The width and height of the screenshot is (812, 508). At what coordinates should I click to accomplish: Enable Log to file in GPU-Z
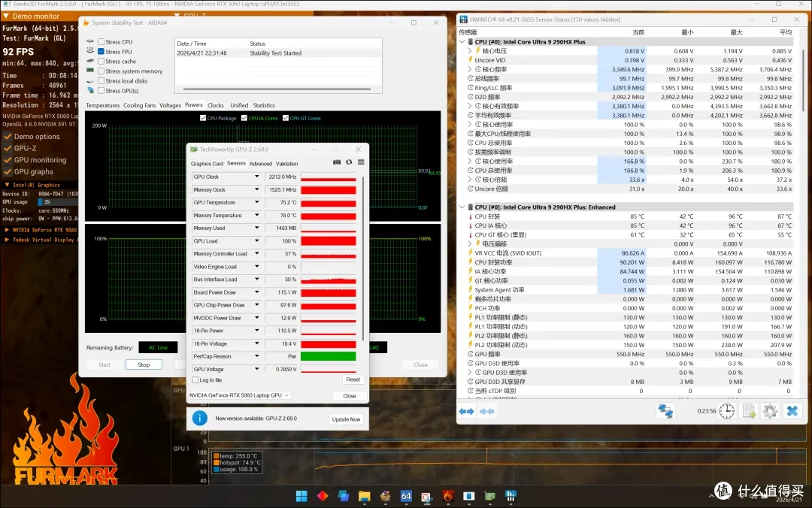195,380
